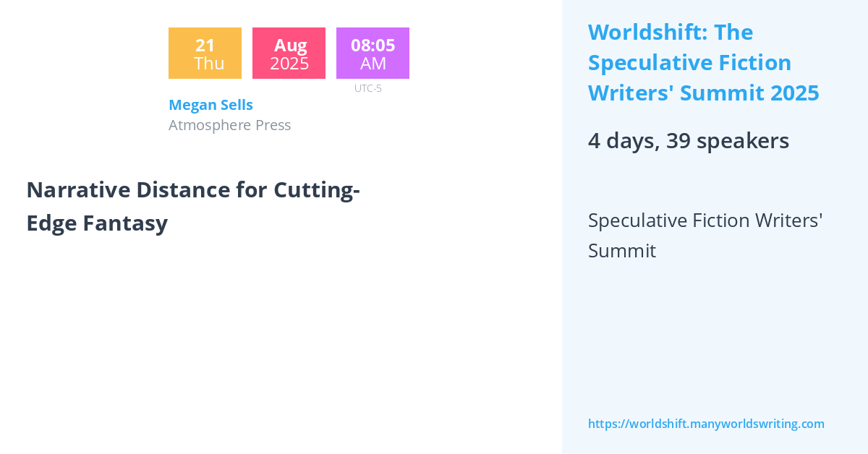868x454 pixels.
Task: Click the word 'Summit' below Speculative Fiction Writers'
Action: [x=622, y=251]
